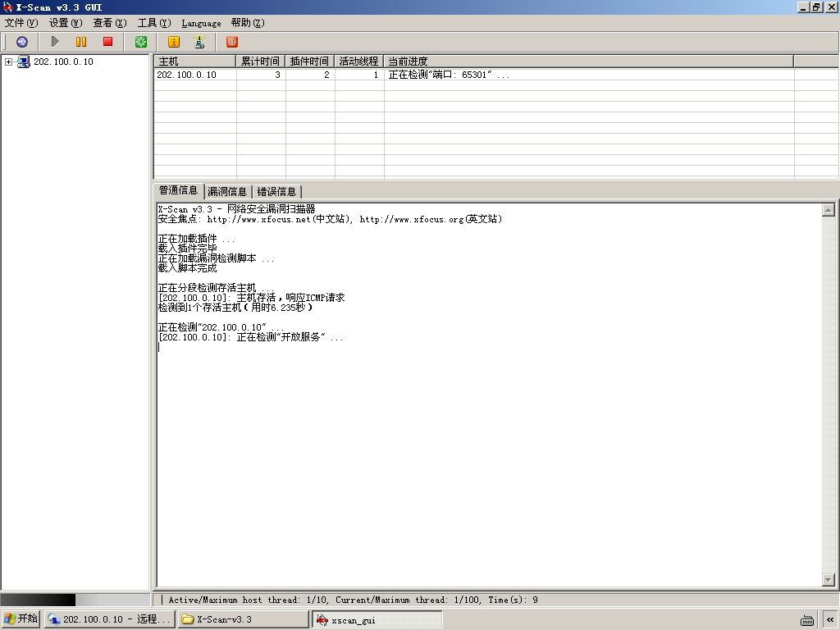Click log line 正在检测“开放服务”
This screenshot has width=840, height=630.
251,337
